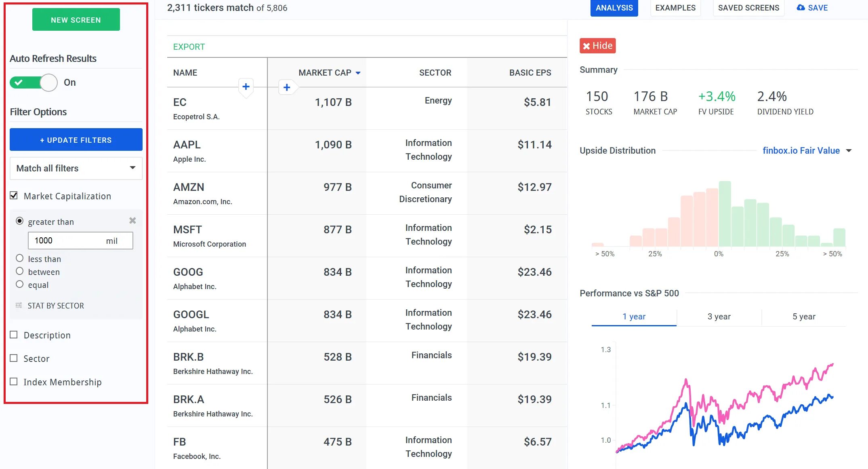This screenshot has height=469, width=868.
Task: Open the AAPL ticker row
Action: [187, 145]
